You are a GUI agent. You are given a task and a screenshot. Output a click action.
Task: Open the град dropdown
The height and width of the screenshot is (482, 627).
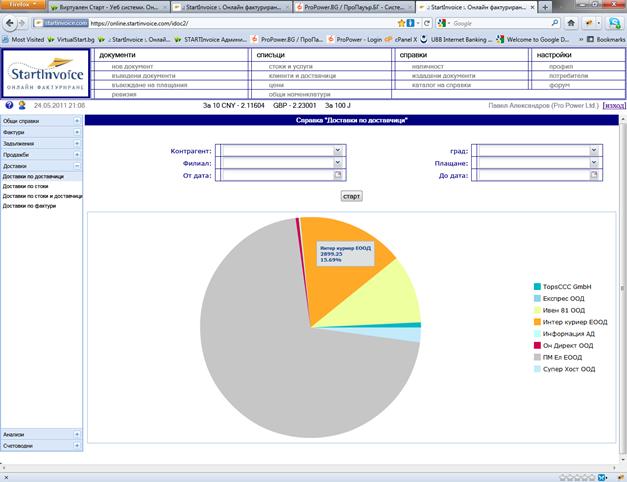coord(594,150)
